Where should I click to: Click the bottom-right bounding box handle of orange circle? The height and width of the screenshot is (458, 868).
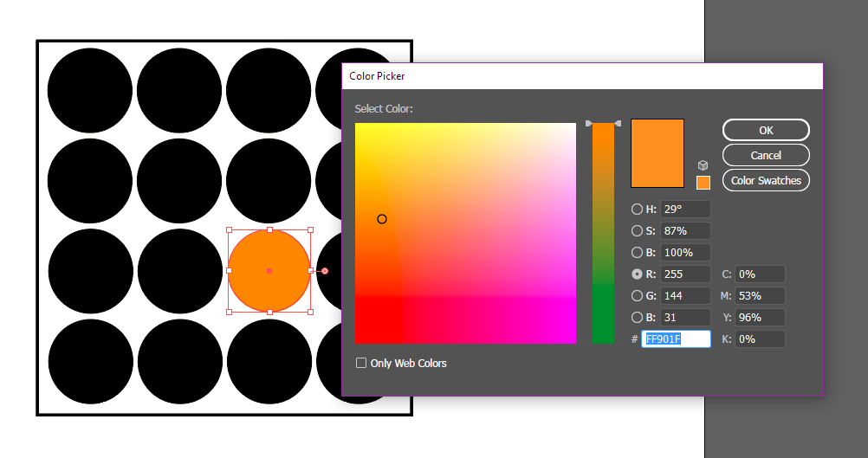click(x=310, y=312)
